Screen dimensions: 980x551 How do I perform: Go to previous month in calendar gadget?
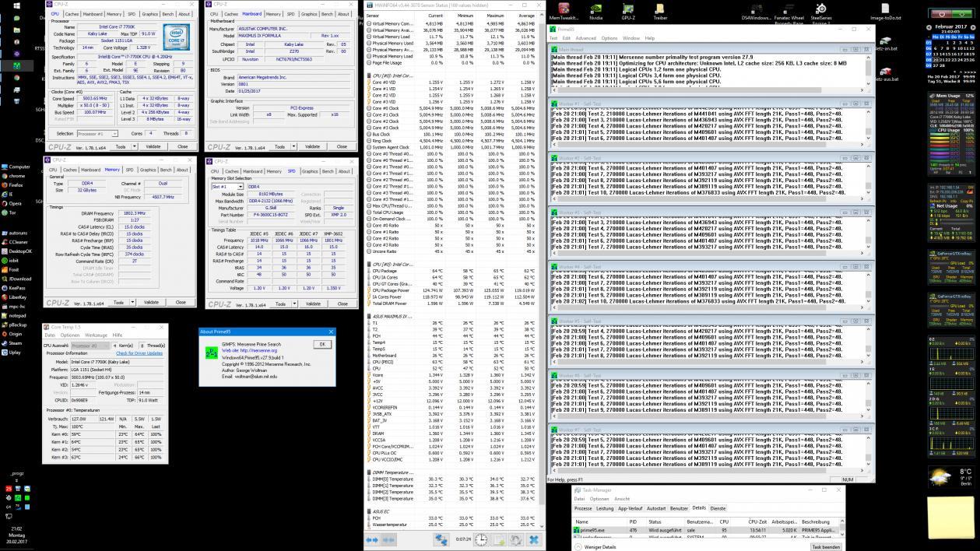coord(928,26)
